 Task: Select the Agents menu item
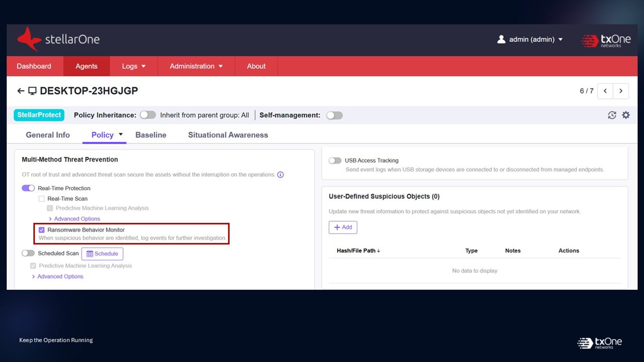point(87,66)
